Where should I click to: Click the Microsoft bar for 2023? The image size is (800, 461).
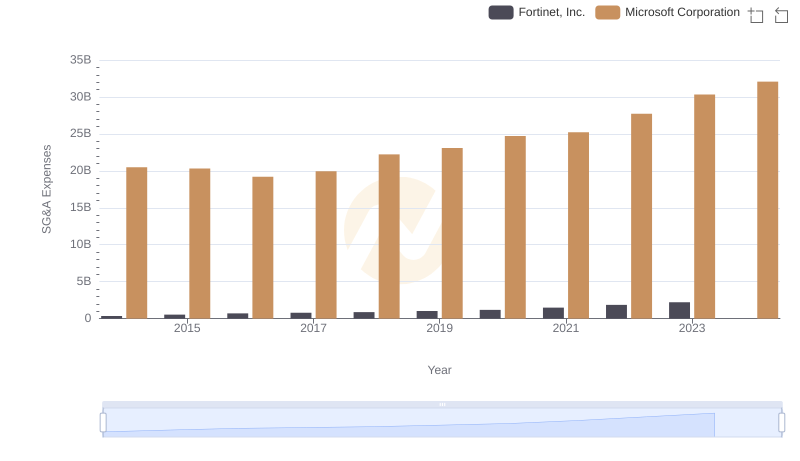tap(705, 207)
